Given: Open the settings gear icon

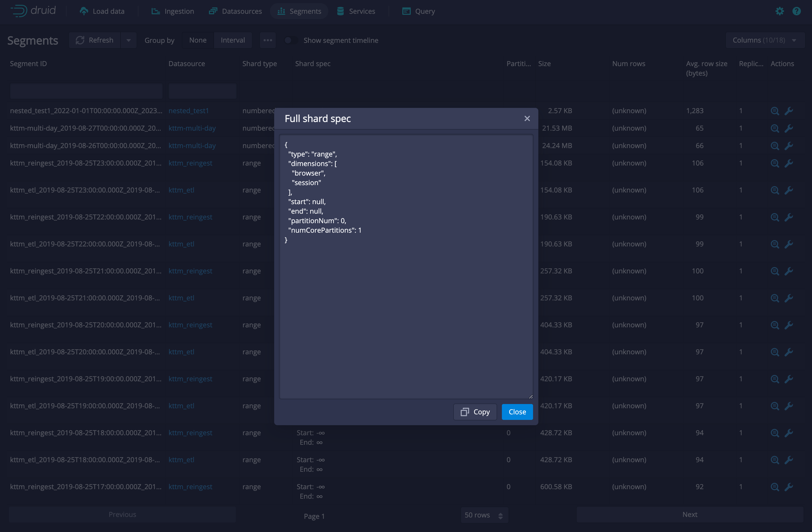Looking at the screenshot, I should tap(780, 11).
